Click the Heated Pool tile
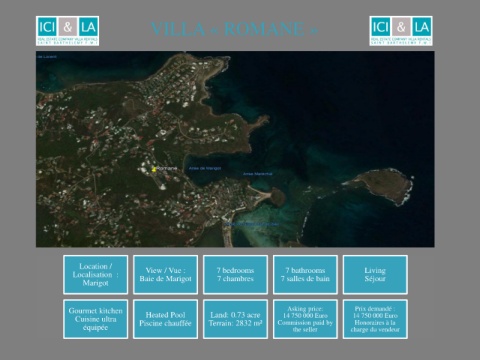The image size is (480, 360). point(165,319)
